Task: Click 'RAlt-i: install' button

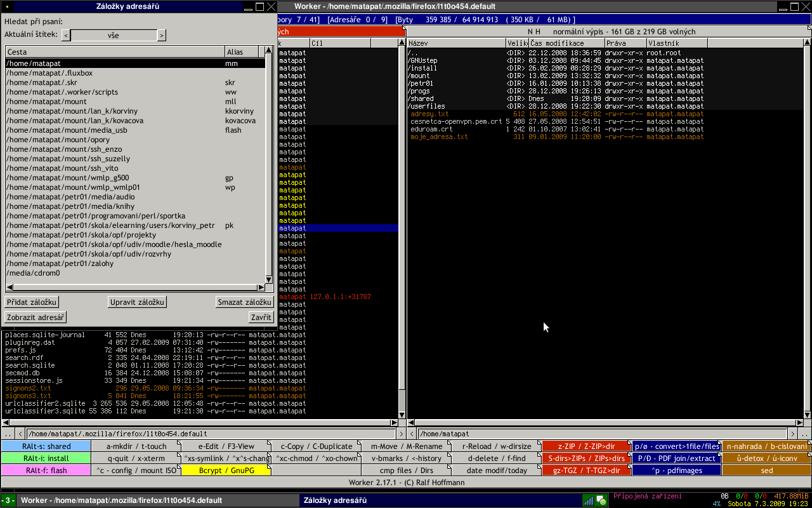Action: tap(46, 458)
